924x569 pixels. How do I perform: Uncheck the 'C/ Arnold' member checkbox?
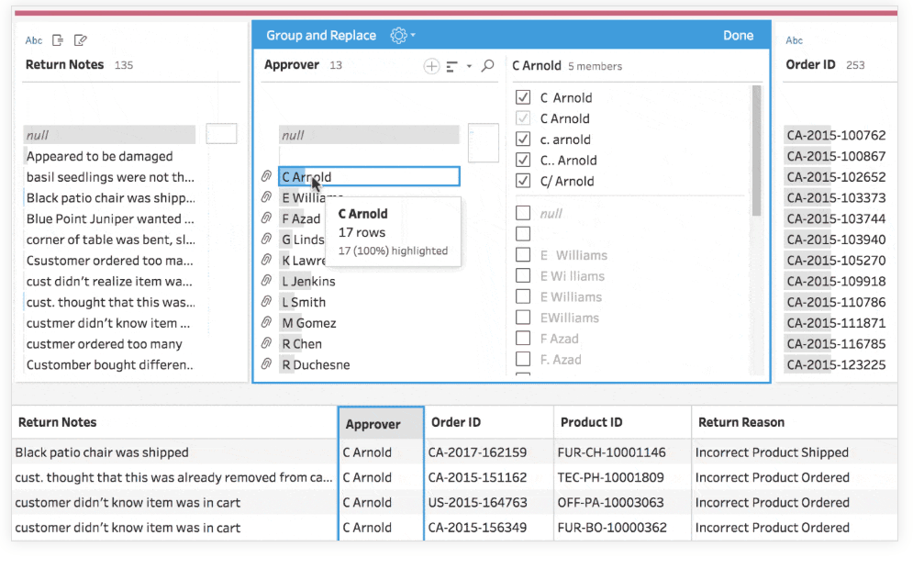pos(523,181)
